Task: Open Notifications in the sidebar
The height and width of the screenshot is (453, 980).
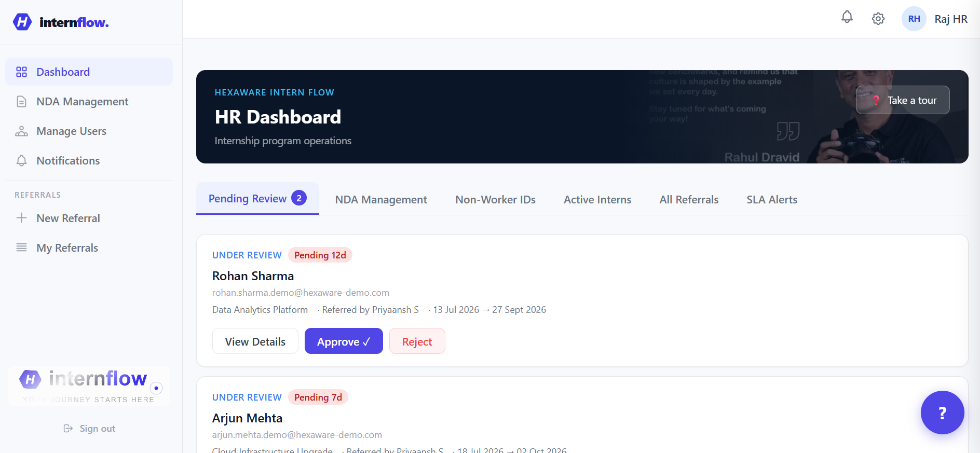Action: (89, 160)
